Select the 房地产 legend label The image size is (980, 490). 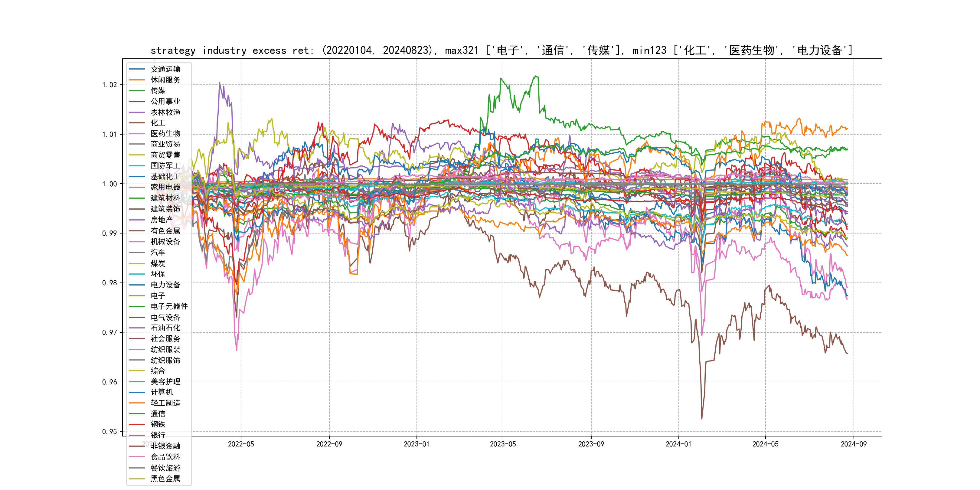coord(161,220)
